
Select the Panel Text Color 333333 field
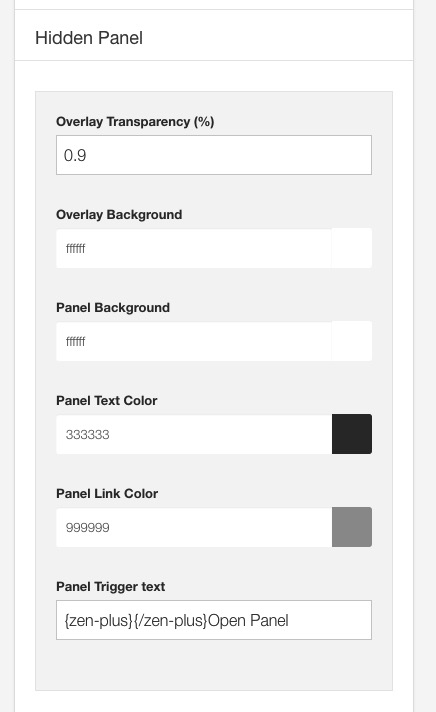(194, 434)
